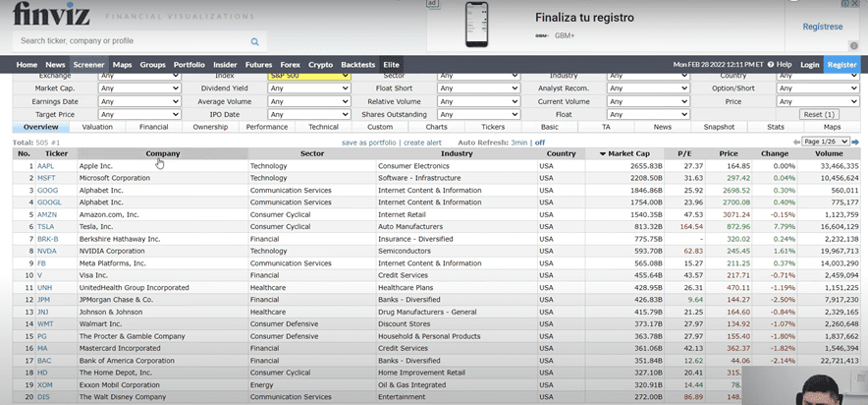Image resolution: width=868 pixels, height=405 pixels.
Task: Open the Page 1/26 selector
Action: (826, 143)
